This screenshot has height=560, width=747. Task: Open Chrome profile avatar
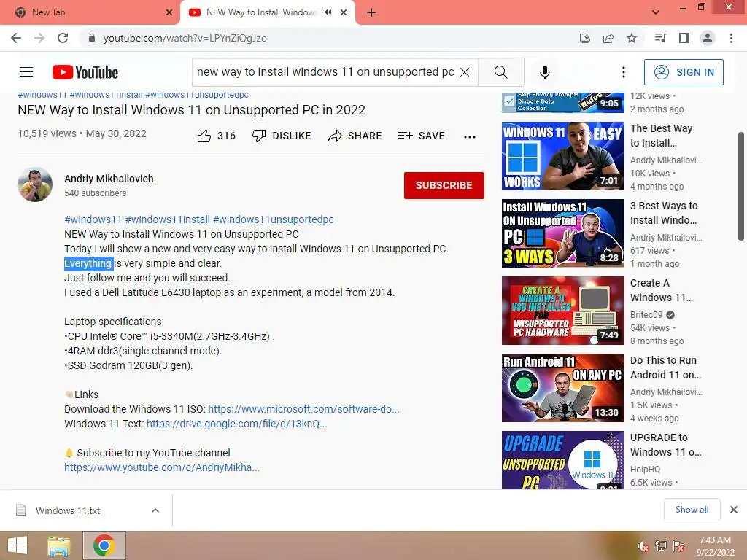pyautogui.click(x=708, y=38)
